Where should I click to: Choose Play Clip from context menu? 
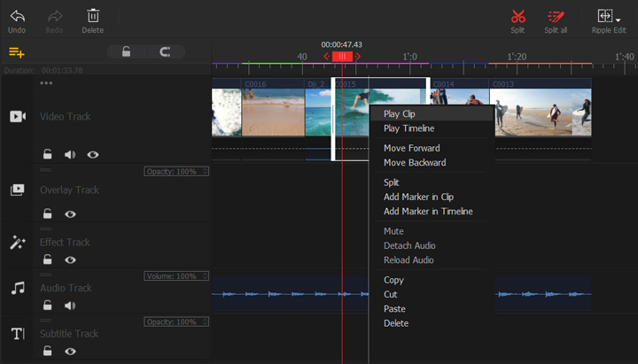tap(400, 114)
